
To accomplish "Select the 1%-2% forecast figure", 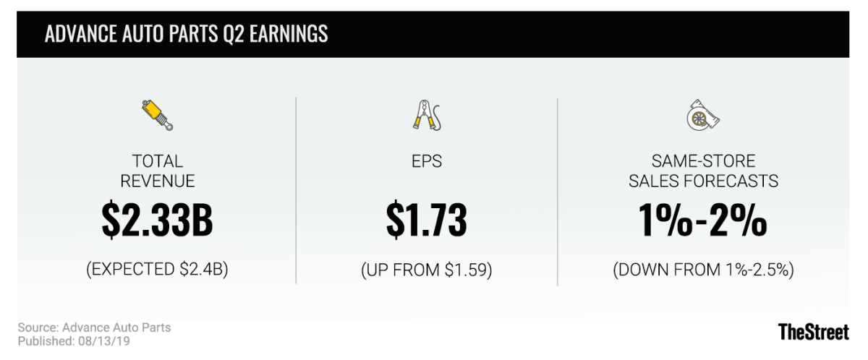I will 703,220.
